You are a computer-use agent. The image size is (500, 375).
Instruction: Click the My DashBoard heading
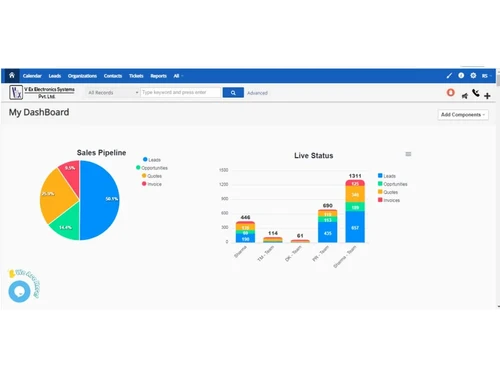[39, 112]
